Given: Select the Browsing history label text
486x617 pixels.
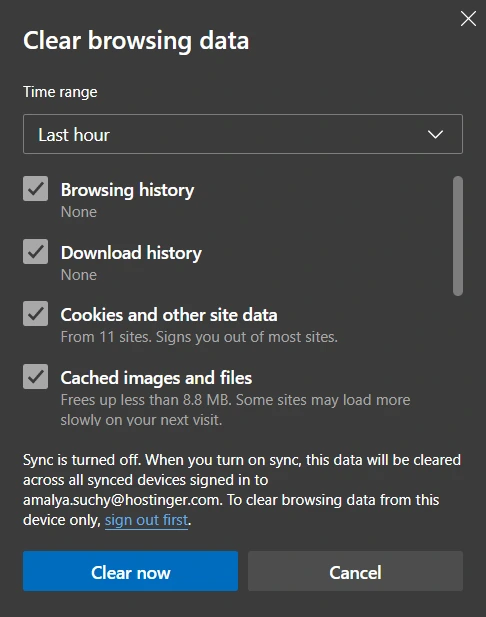Looking at the screenshot, I should click(x=128, y=190).
